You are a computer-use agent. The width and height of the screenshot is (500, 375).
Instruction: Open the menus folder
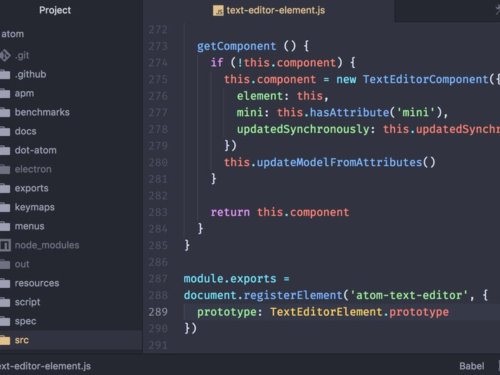(29, 226)
